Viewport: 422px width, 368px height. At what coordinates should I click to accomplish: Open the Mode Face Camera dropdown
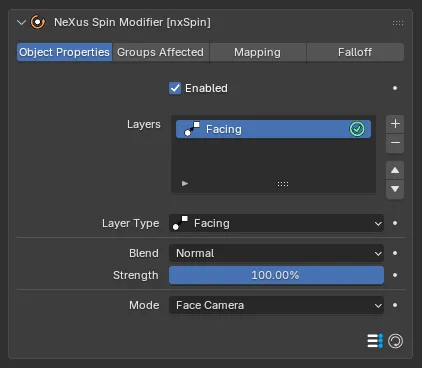(276, 305)
